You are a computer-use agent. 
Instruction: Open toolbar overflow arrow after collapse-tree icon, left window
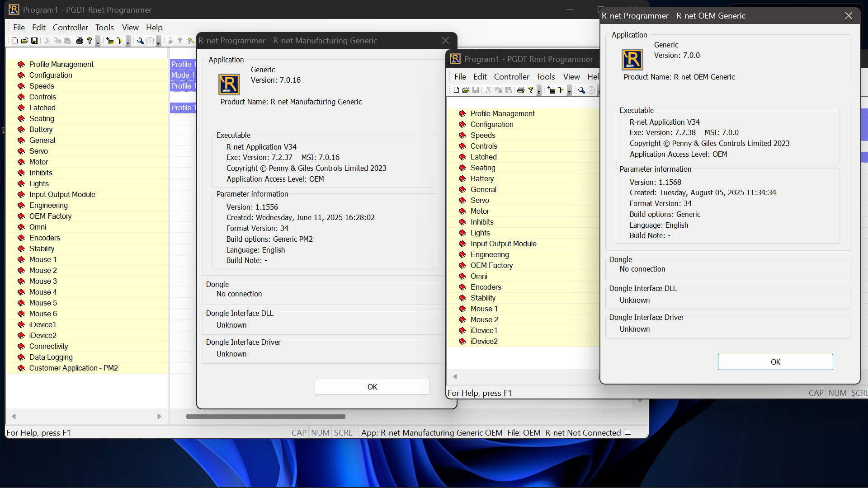point(128,43)
